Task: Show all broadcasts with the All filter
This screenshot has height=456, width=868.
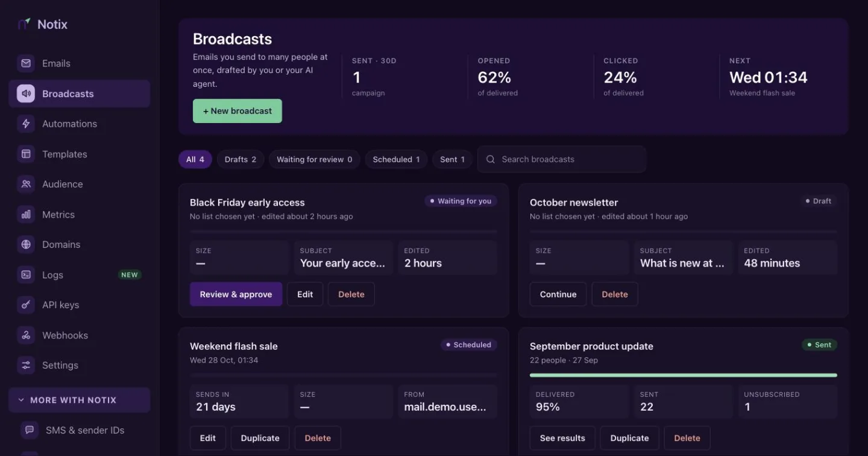Action: coord(195,159)
